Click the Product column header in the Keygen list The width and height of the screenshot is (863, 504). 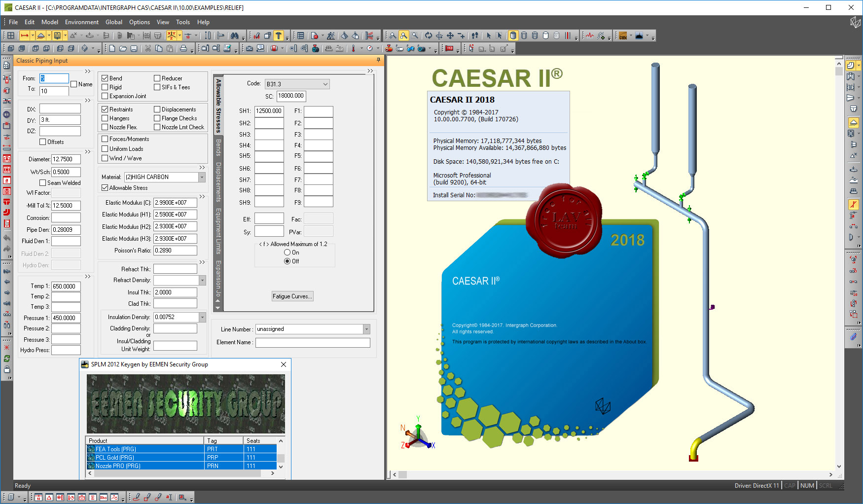coord(145,440)
